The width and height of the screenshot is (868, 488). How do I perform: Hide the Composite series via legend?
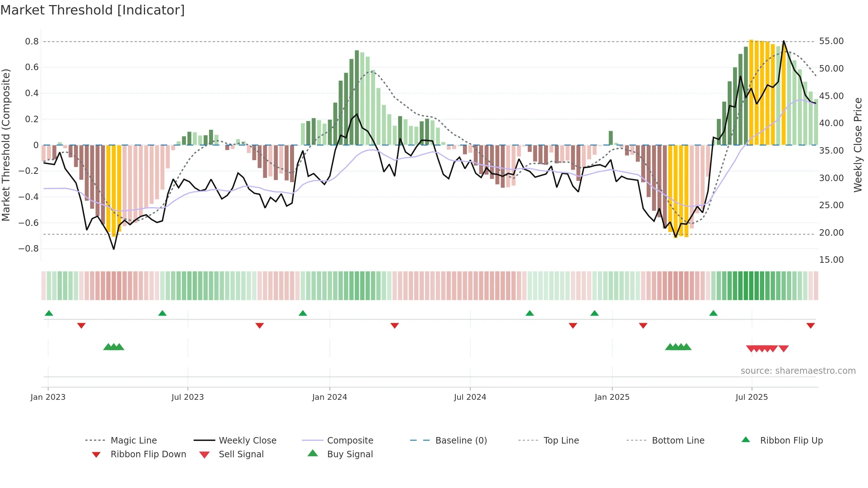(337, 440)
